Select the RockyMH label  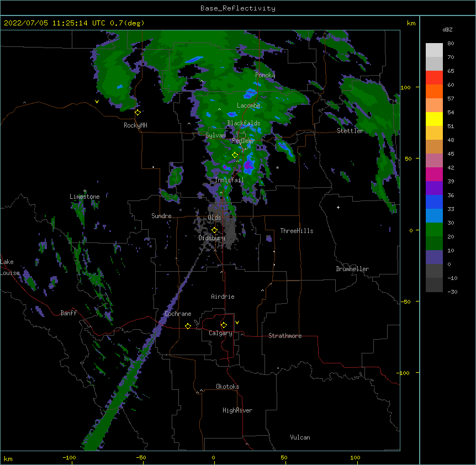click(135, 125)
